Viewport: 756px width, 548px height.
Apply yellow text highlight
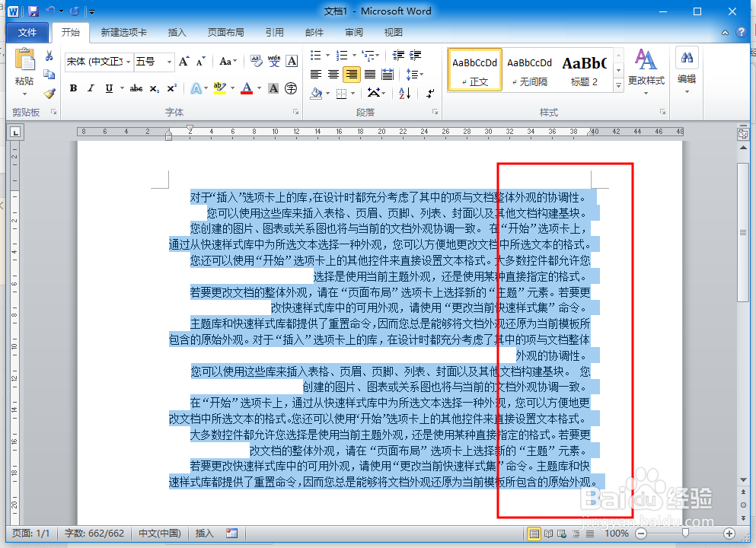[x=220, y=87]
